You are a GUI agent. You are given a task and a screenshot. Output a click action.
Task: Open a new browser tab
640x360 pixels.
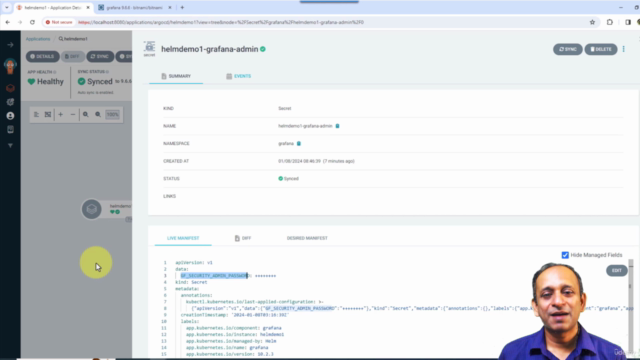click(x=182, y=7)
